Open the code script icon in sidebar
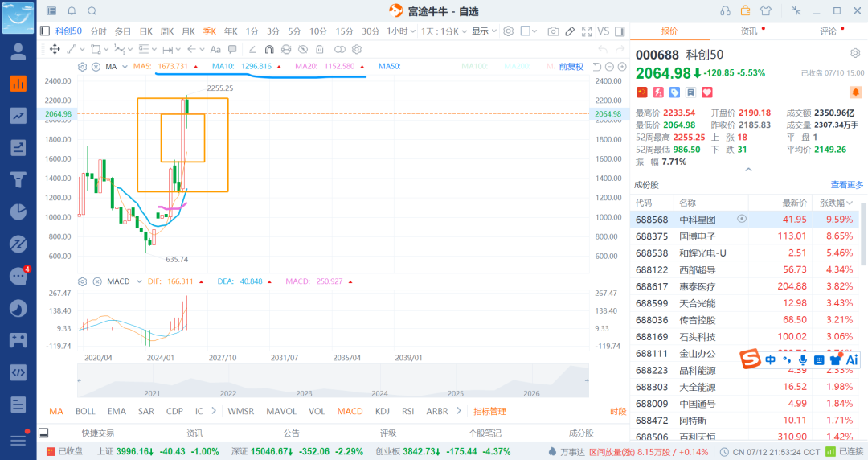Screen dimensions: 868x460 18,372
